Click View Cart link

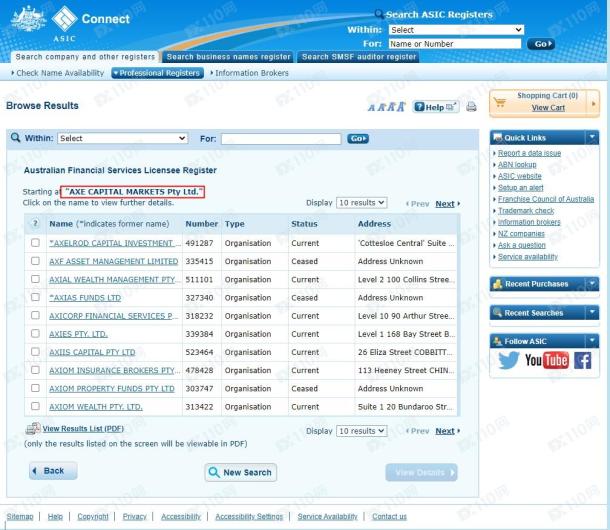tap(548, 108)
